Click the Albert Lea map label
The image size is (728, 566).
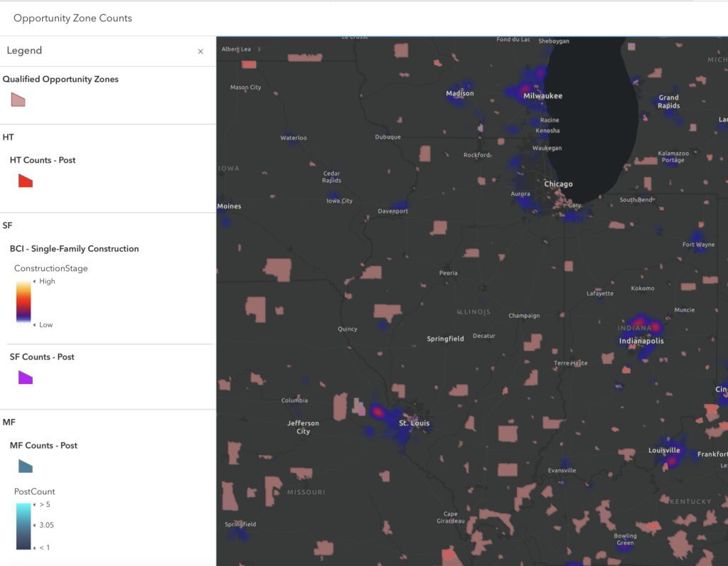[x=236, y=49]
